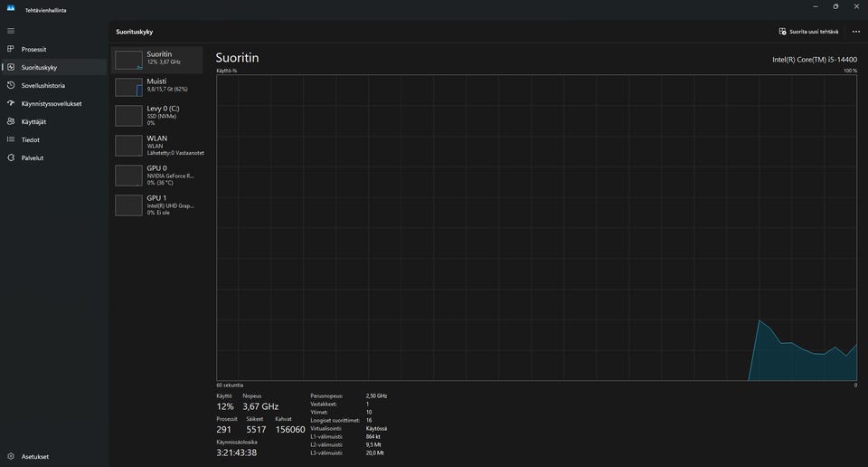Screen dimensions: 868x467
Task: Select the WLAN mini graph thumbnail
Action: (x=128, y=146)
